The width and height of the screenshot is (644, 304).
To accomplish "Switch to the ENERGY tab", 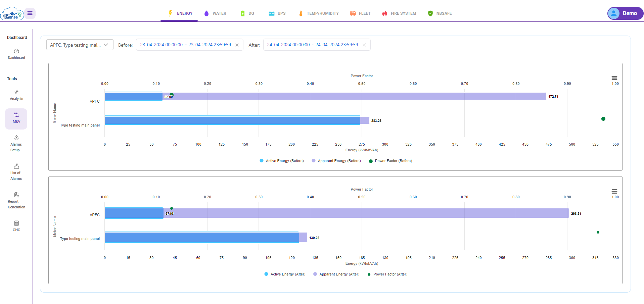I will (179, 13).
